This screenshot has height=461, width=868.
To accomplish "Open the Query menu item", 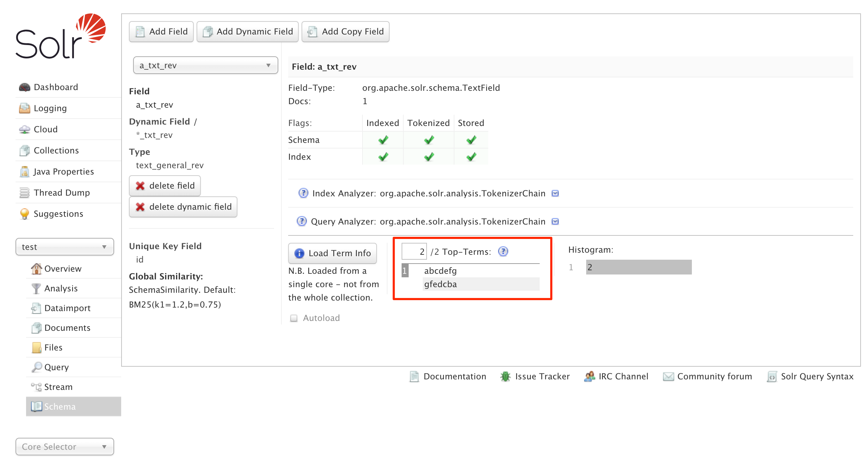I will click(56, 367).
